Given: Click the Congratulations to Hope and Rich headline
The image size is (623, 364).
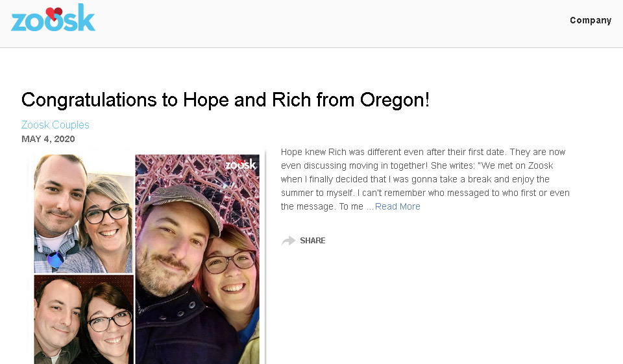Looking at the screenshot, I should click(x=225, y=100).
